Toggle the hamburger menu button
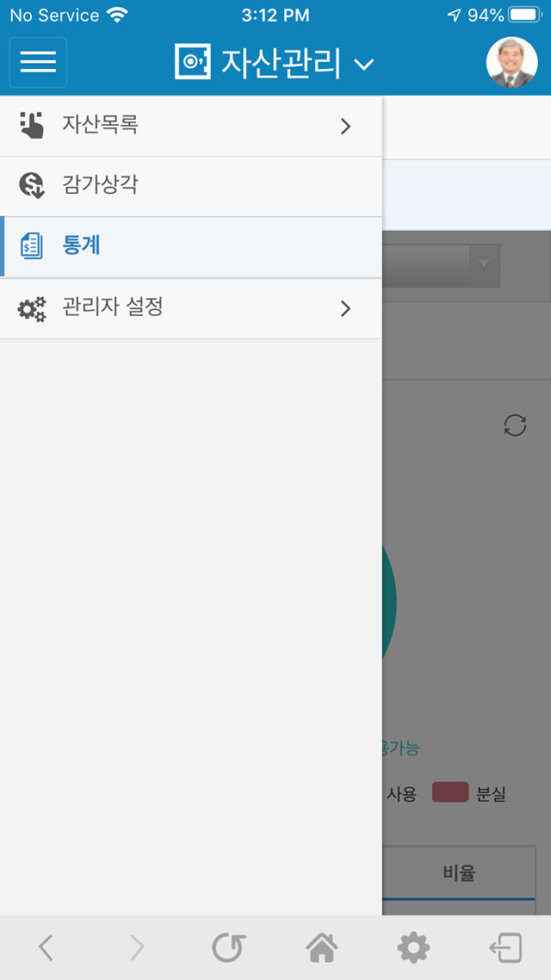 pyautogui.click(x=38, y=63)
